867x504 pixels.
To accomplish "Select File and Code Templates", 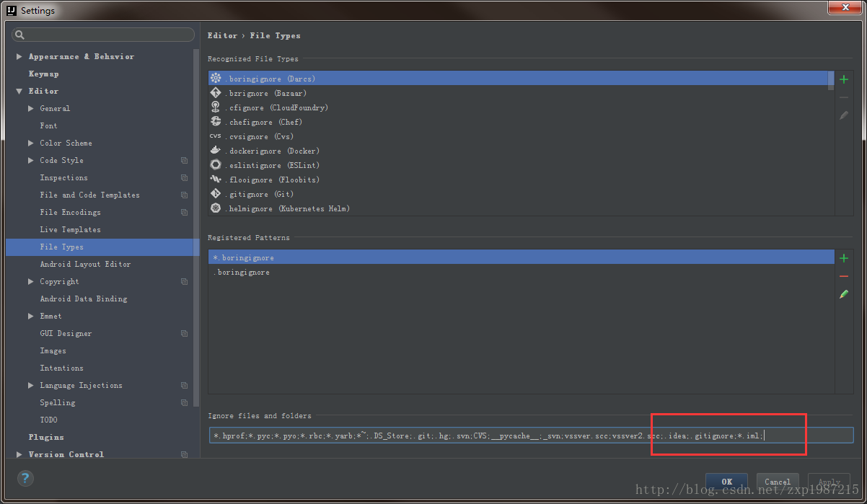I will (89, 195).
